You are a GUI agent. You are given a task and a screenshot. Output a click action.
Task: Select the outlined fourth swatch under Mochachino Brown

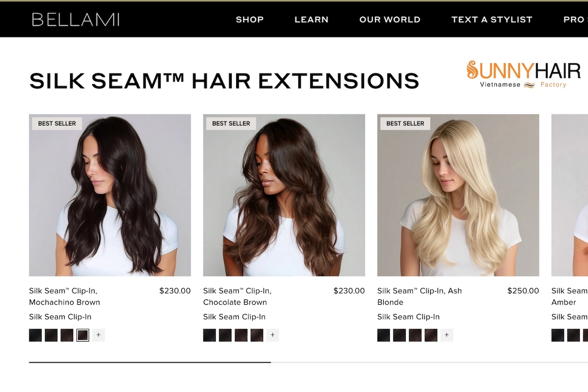(83, 335)
